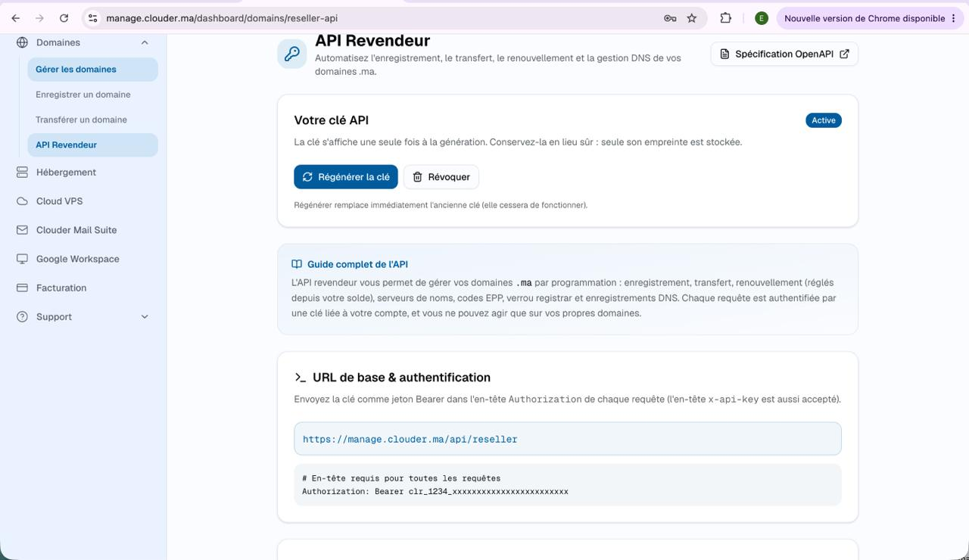
Task: Click the URL de base & authentification heading
Action: [x=401, y=378]
